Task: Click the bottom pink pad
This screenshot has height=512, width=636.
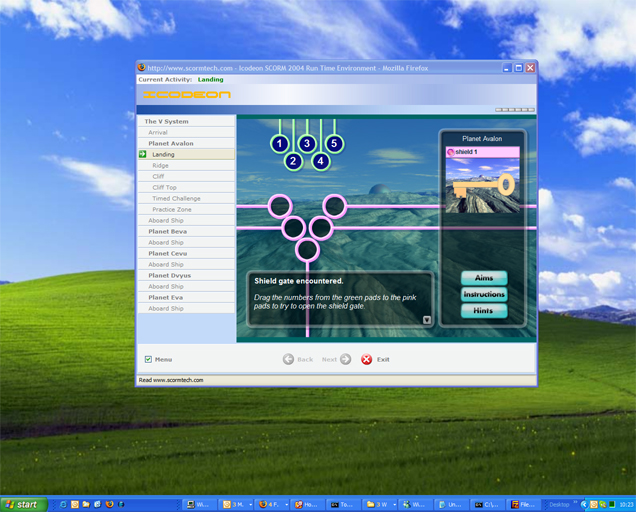Action: pyautogui.click(x=307, y=250)
